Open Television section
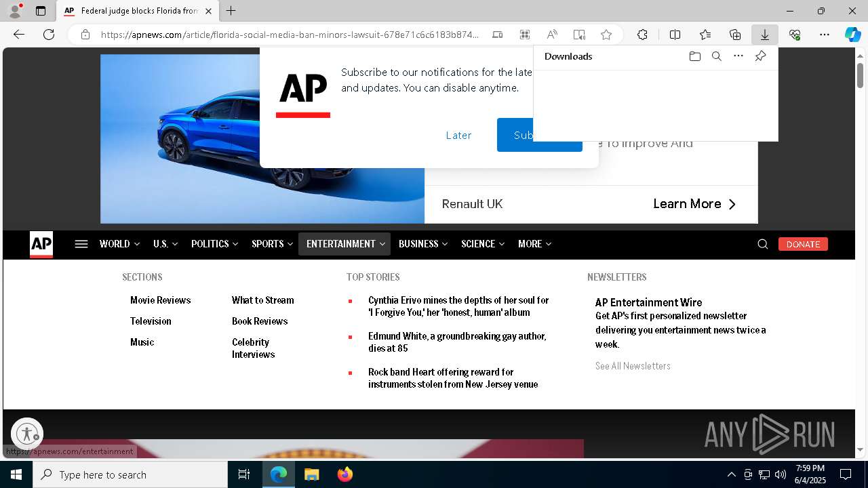 coord(151,321)
